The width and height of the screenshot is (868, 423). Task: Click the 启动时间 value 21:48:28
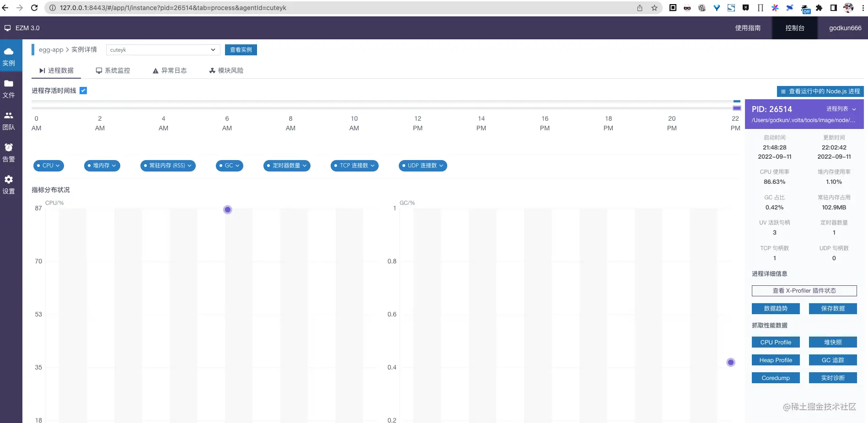tap(774, 148)
